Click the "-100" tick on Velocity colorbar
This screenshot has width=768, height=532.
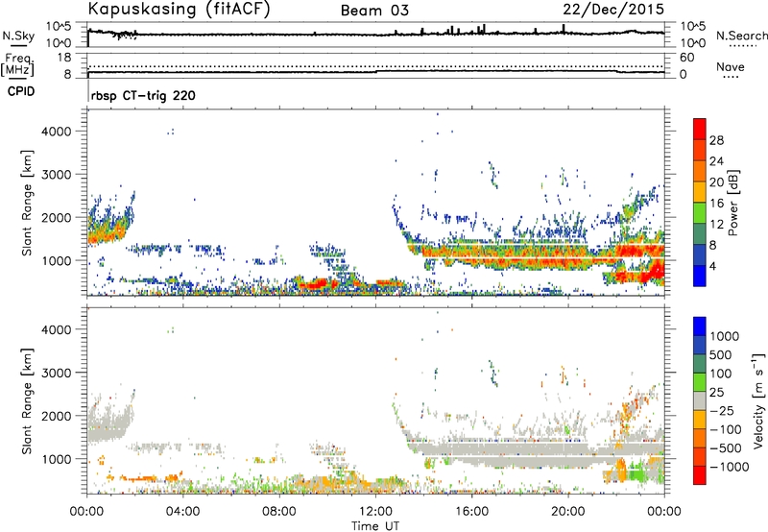726,429
